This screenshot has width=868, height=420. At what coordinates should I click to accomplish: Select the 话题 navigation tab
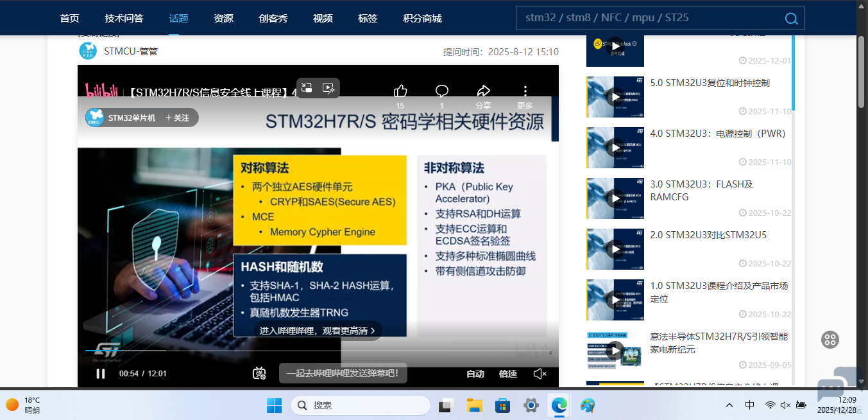[x=178, y=18]
